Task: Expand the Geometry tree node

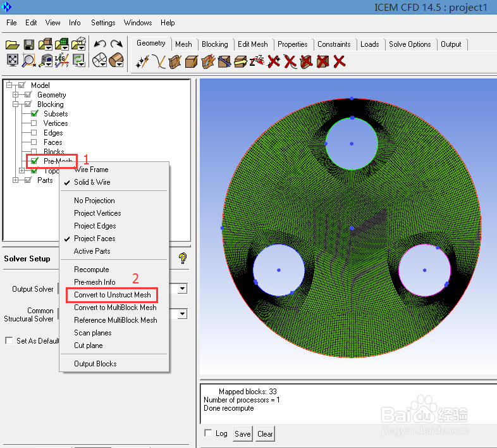Action: (x=15, y=94)
